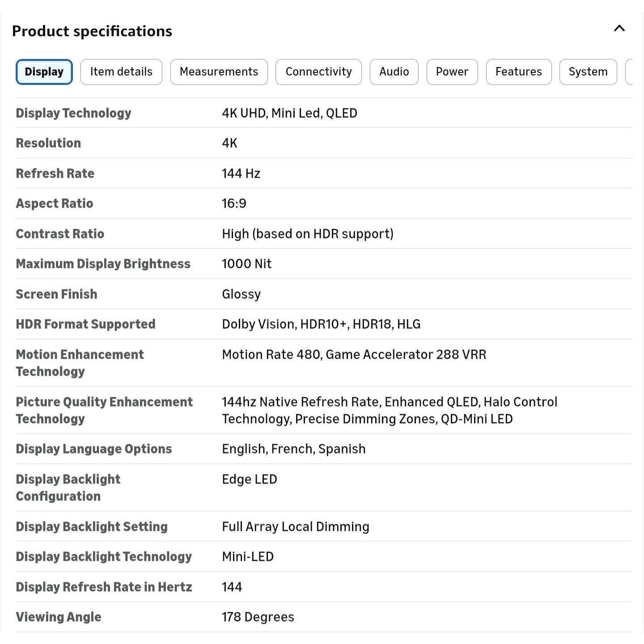Image resolution: width=644 pixels, height=644 pixels.
Task: Select the System tab
Action: [588, 72]
